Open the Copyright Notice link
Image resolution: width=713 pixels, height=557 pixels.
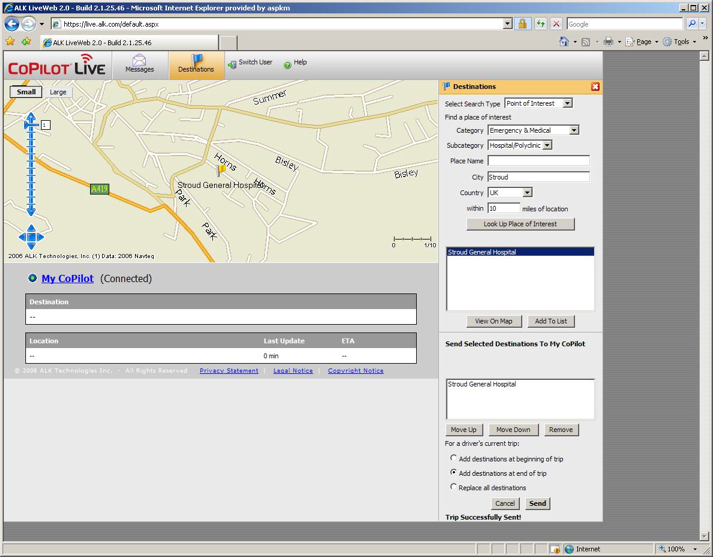[x=356, y=371]
